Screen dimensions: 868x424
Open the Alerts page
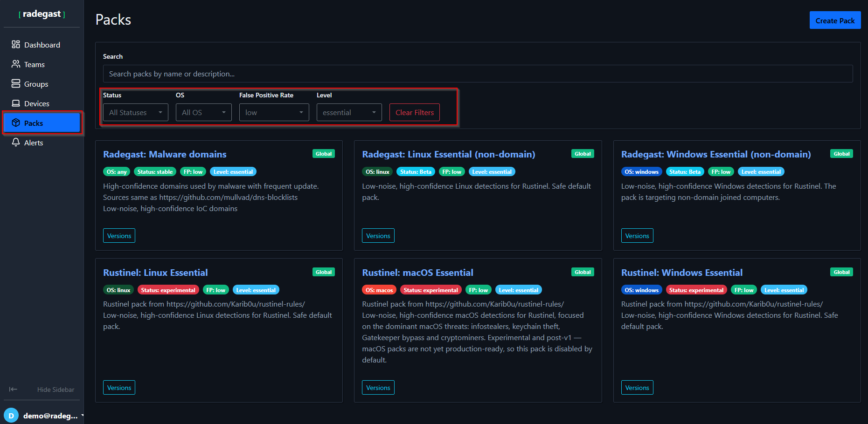pyautogui.click(x=42, y=143)
